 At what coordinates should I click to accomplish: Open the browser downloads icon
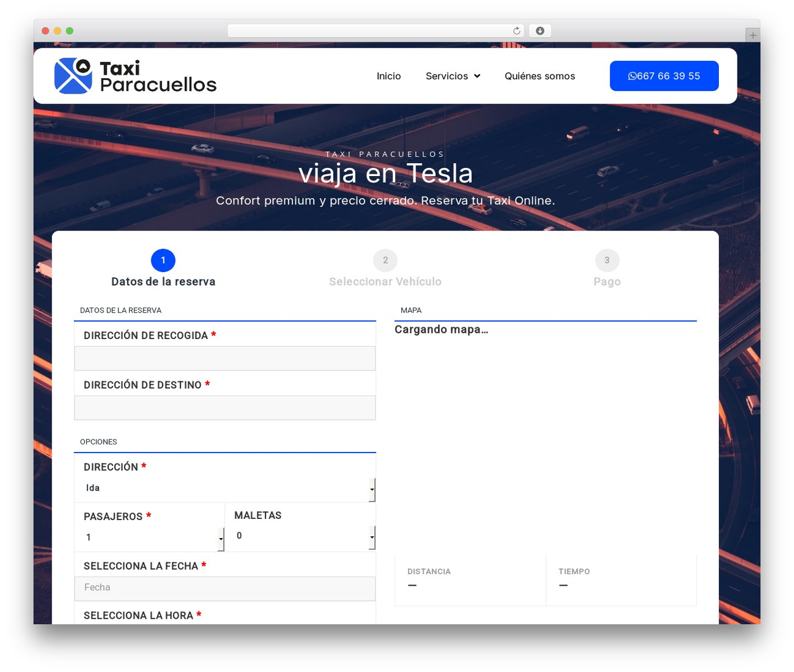pyautogui.click(x=540, y=31)
